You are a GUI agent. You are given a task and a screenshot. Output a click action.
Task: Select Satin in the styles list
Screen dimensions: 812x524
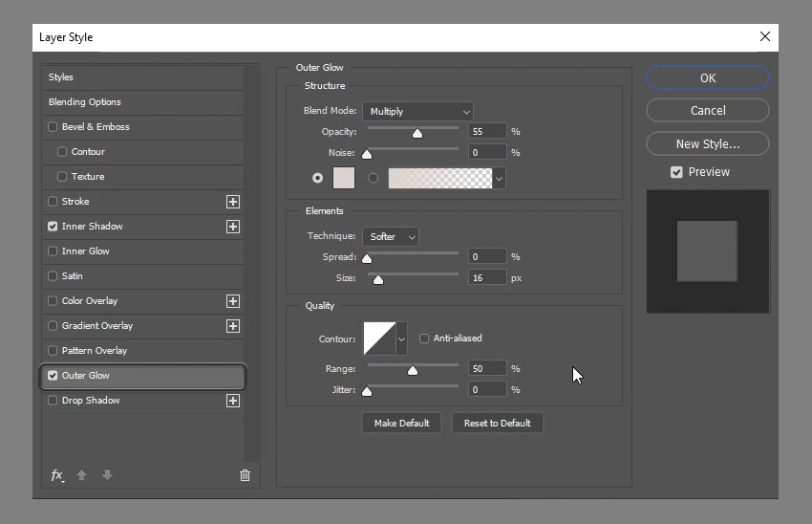(72, 276)
